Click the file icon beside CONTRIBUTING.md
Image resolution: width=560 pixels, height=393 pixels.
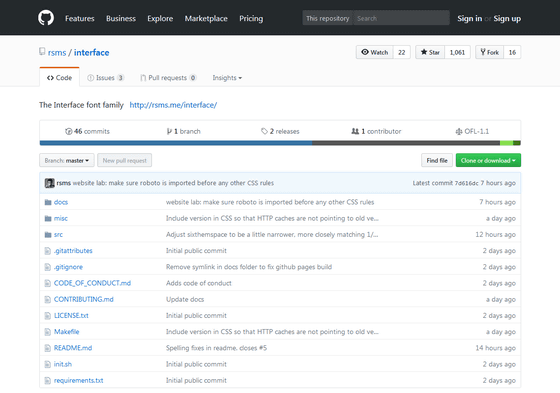pyautogui.click(x=48, y=299)
